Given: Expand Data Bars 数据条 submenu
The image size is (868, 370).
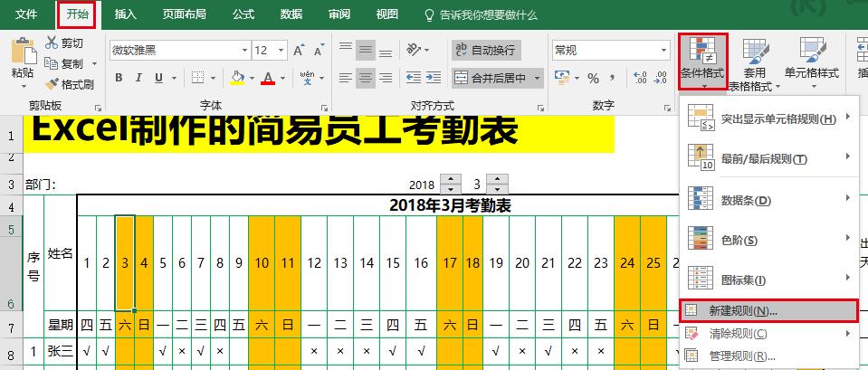Looking at the screenshot, I should pos(769,199).
